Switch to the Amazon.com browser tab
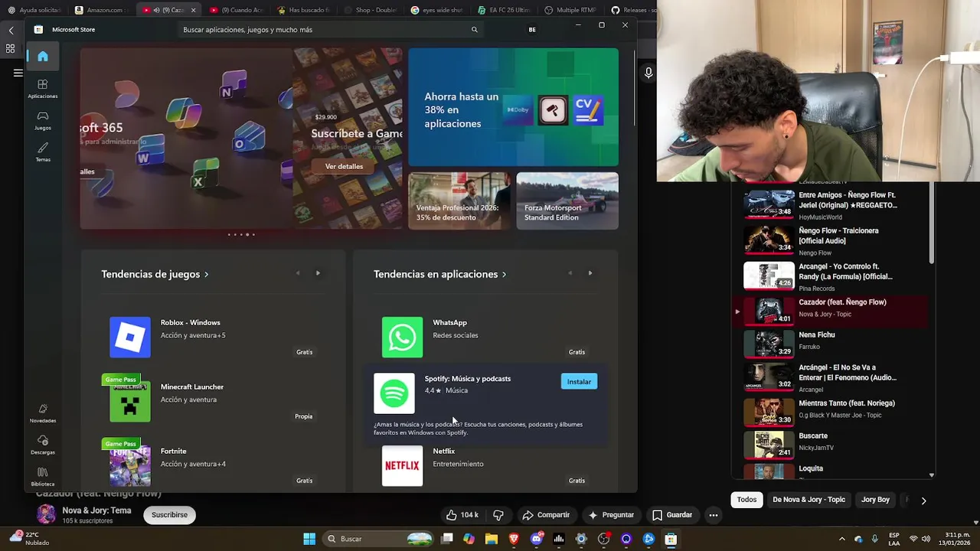This screenshot has width=980, height=551. point(100,10)
